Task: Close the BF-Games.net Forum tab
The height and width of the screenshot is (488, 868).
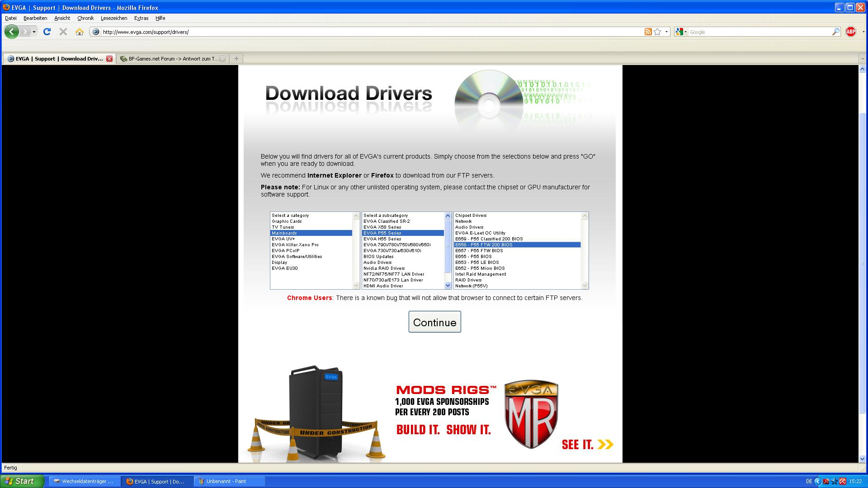Action: [x=222, y=59]
